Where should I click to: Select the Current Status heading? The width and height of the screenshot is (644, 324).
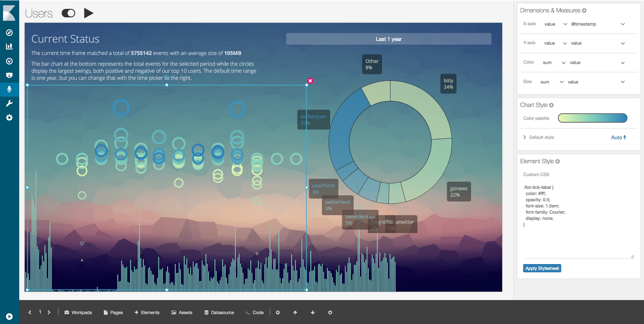65,39
